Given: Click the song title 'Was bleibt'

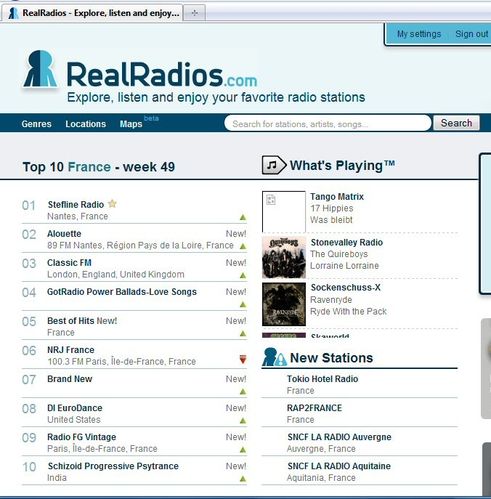Looking at the screenshot, I should tap(331, 220).
